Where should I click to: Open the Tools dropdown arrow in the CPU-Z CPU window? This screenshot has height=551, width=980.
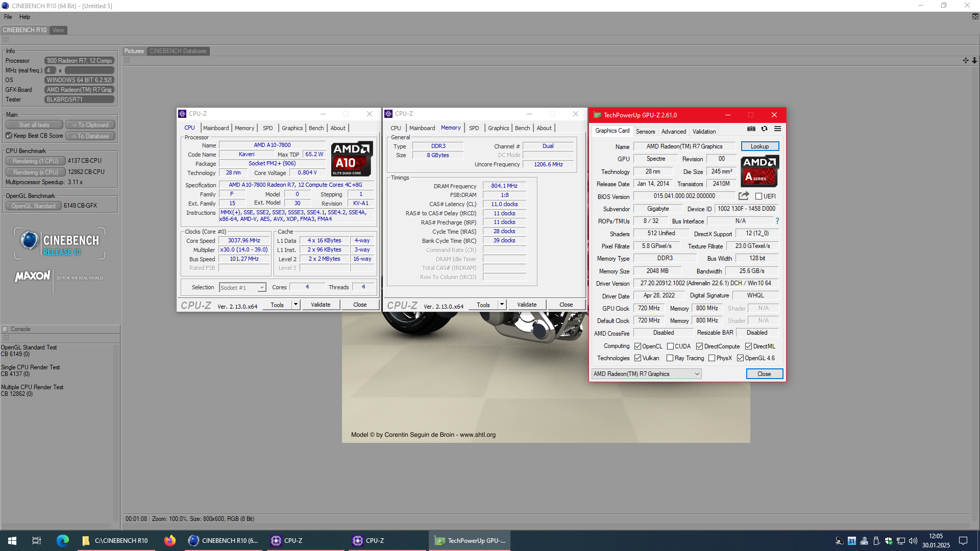pyautogui.click(x=296, y=305)
